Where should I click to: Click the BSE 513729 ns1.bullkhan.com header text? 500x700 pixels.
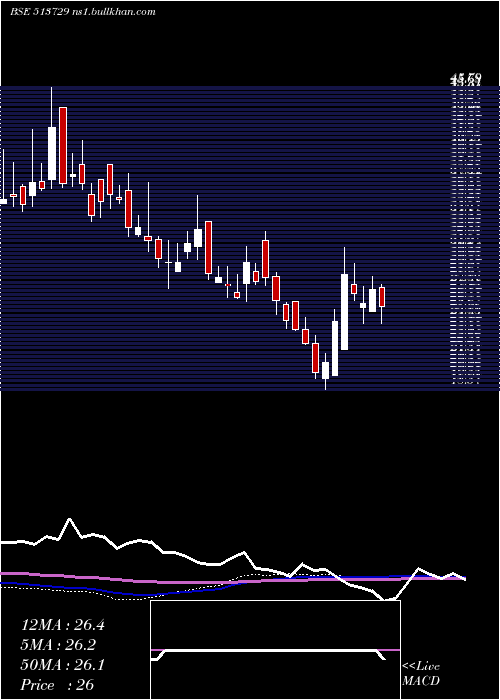point(83,12)
